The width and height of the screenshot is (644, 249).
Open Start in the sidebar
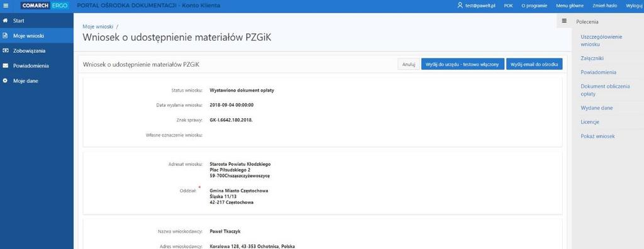click(37, 21)
